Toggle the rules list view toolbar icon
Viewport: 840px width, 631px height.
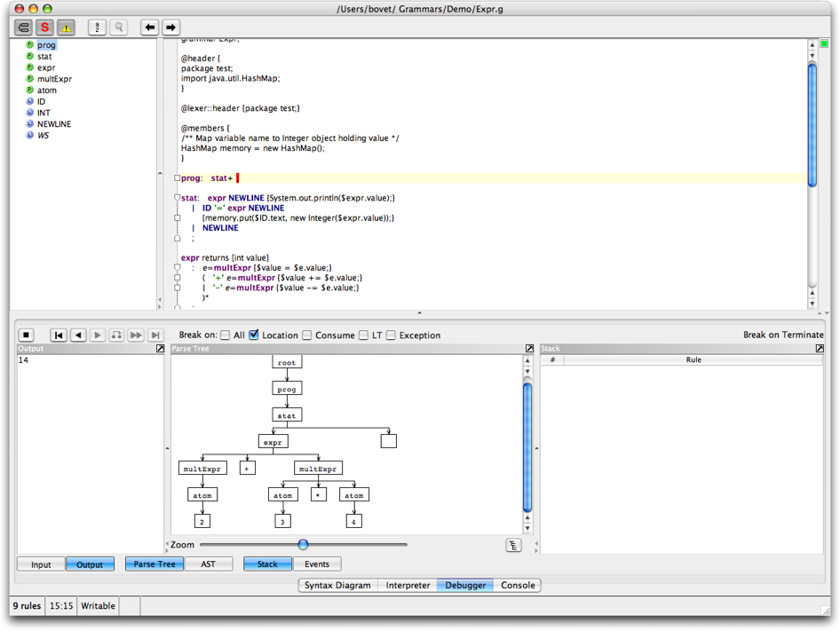pos(24,28)
